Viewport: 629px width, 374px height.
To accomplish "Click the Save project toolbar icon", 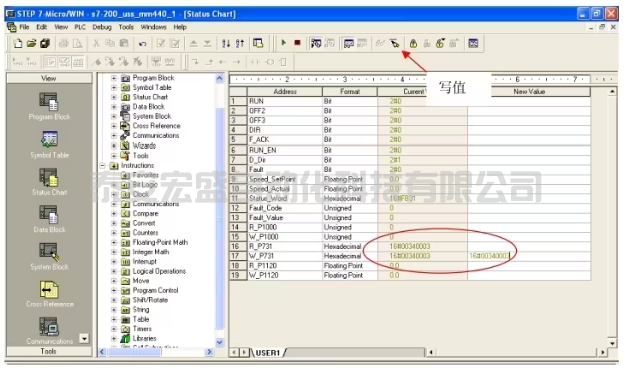I will (x=45, y=43).
